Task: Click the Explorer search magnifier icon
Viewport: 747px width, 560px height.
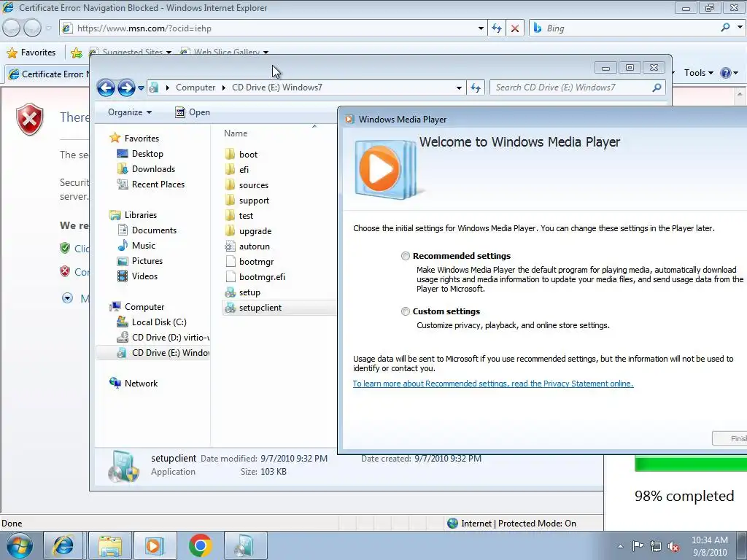Action: coord(657,87)
